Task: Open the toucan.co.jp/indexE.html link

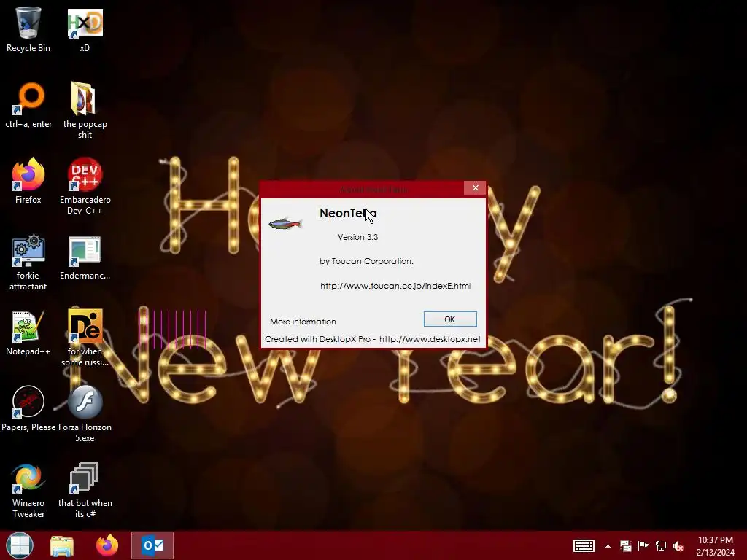Action: tap(395, 286)
